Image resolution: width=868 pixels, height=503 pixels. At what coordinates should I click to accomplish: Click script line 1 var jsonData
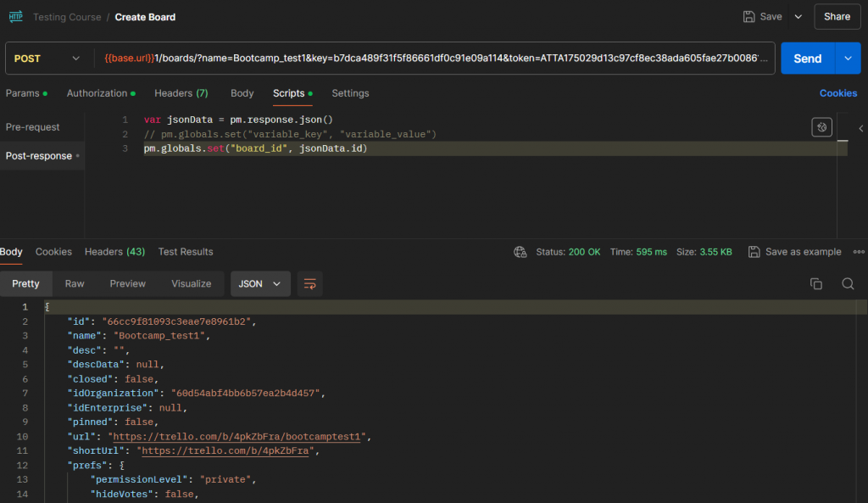[x=238, y=120]
